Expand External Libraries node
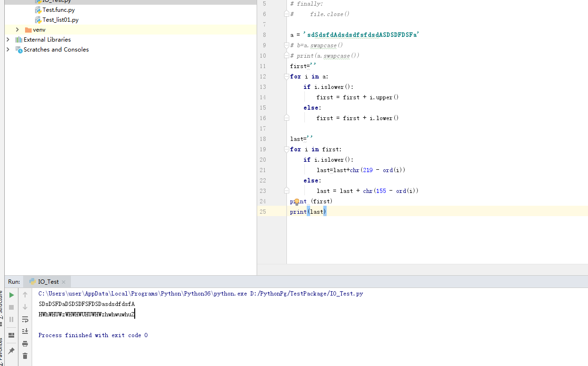The height and width of the screenshot is (366, 588). 8,40
